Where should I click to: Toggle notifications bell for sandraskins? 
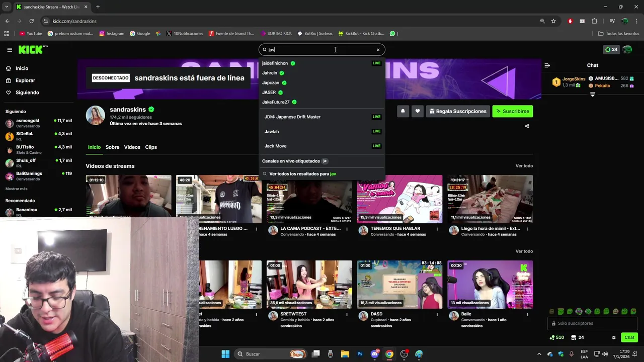[403, 111]
